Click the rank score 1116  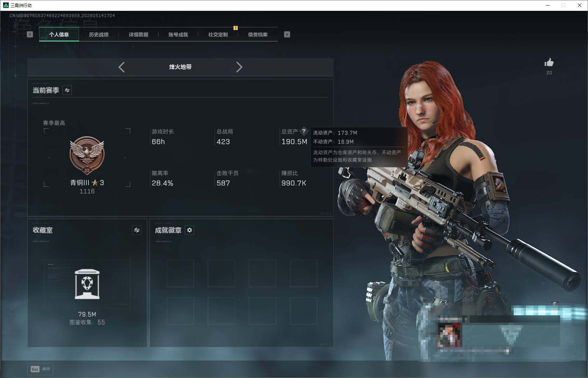pyautogui.click(x=87, y=191)
